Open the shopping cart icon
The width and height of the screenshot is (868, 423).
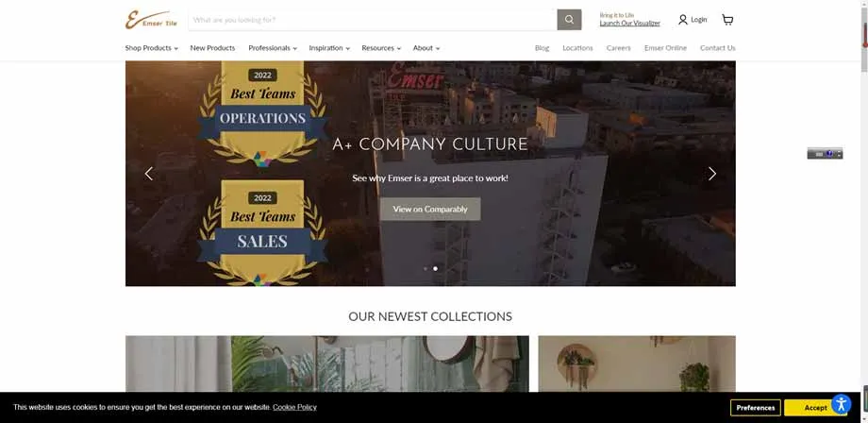pos(727,20)
